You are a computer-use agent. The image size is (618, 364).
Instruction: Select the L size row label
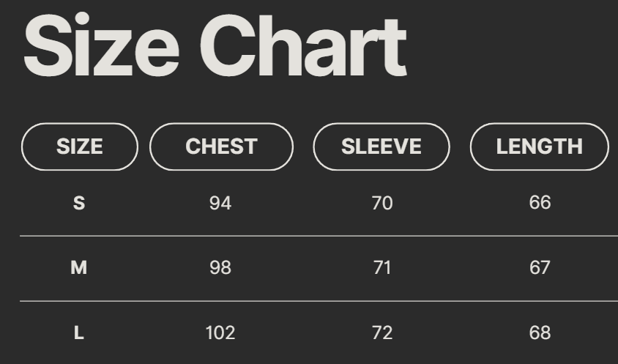(79, 333)
